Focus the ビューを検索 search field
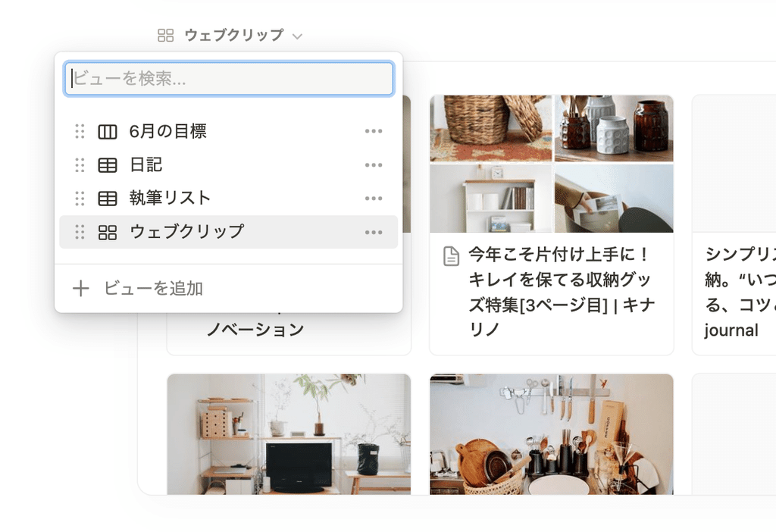 click(229, 78)
